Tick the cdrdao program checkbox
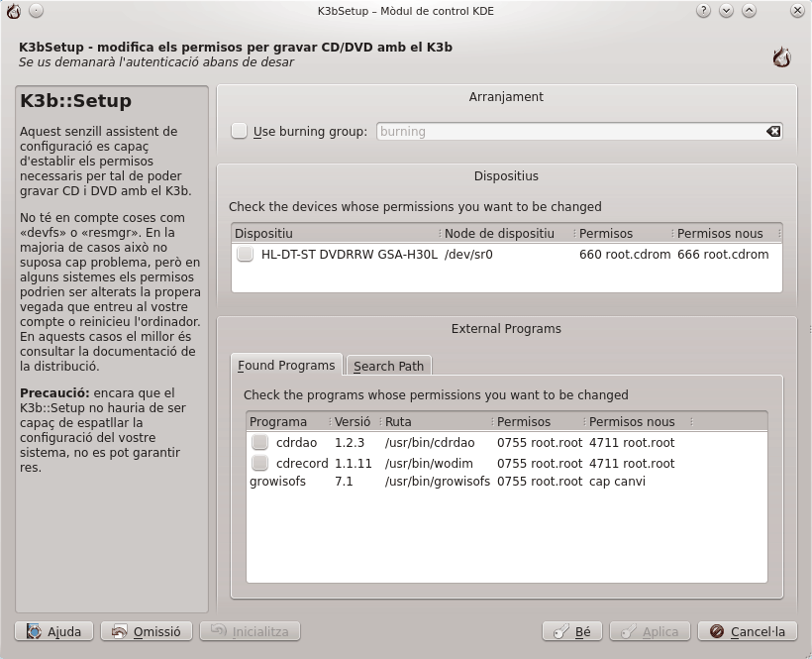812x659 pixels. point(259,443)
